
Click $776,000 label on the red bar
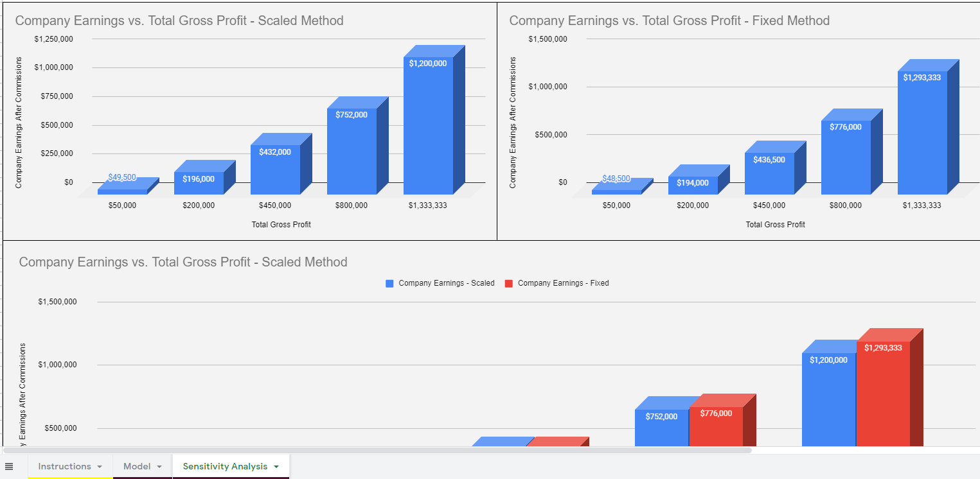coord(716,414)
